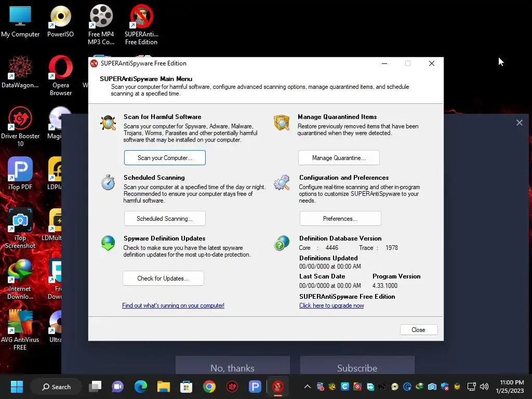Open Driver Booster from the taskbar

pos(232,387)
